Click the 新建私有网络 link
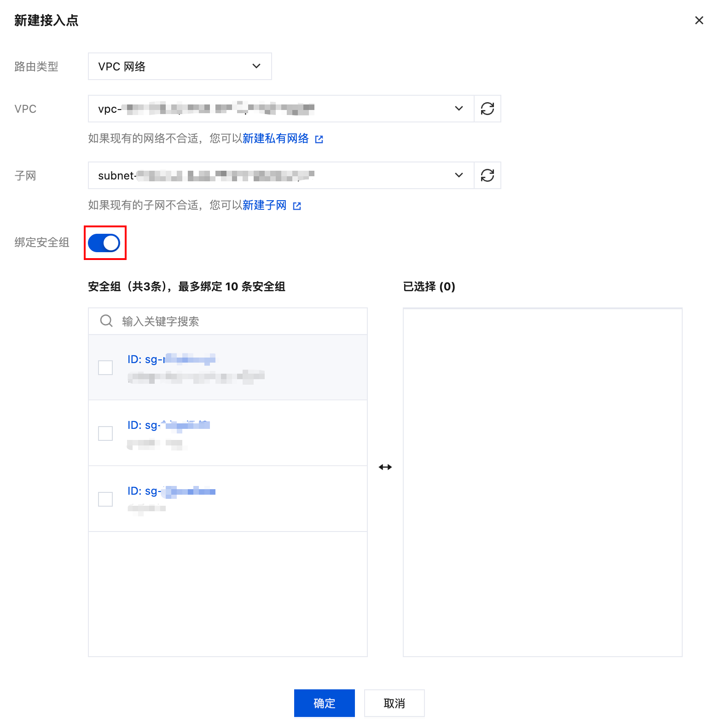The width and height of the screenshot is (708, 728). 276,139
